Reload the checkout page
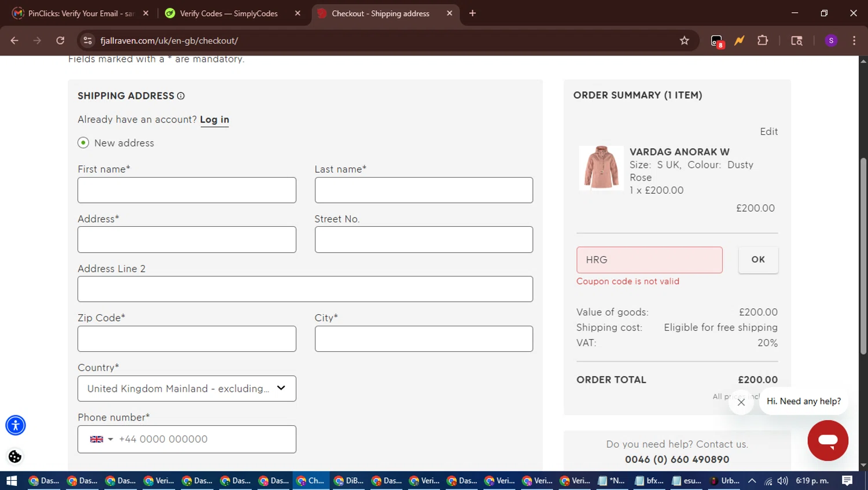 pos(60,40)
